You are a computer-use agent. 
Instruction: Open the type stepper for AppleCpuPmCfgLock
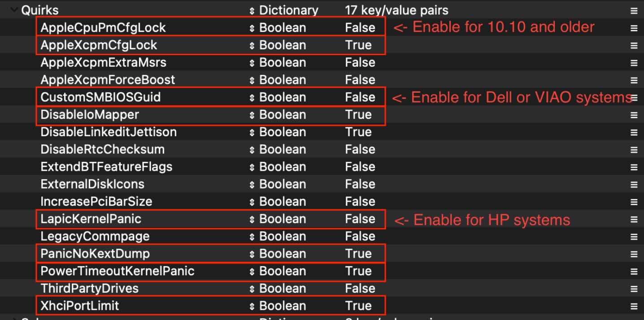[252, 28]
